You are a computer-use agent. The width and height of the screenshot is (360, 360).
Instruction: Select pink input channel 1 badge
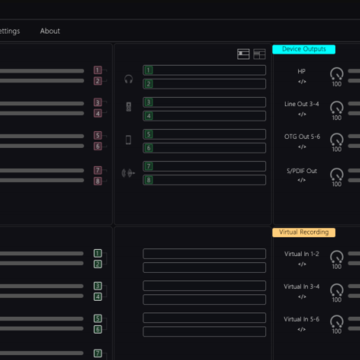point(97,70)
